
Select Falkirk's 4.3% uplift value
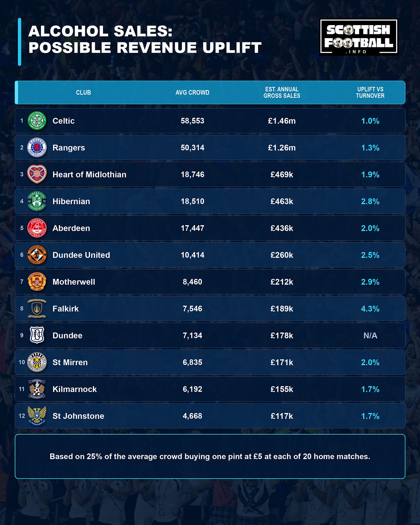point(370,309)
